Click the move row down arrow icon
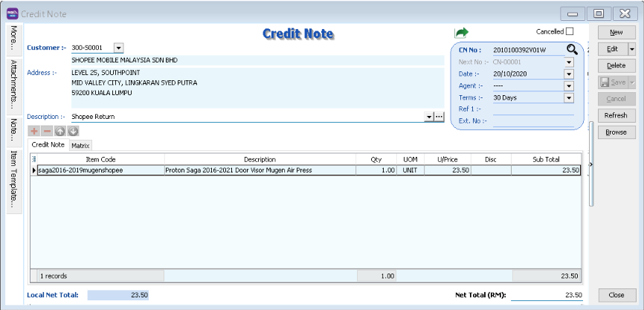This screenshot has height=310, width=644. [x=73, y=132]
